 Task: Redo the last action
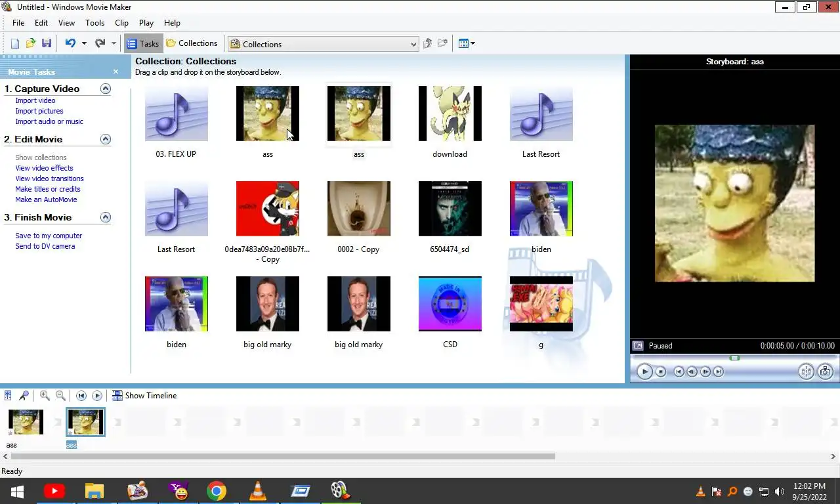pos(100,44)
